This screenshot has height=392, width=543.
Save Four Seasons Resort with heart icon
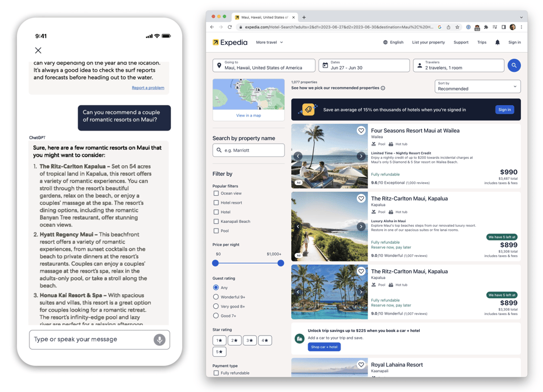pyautogui.click(x=361, y=131)
